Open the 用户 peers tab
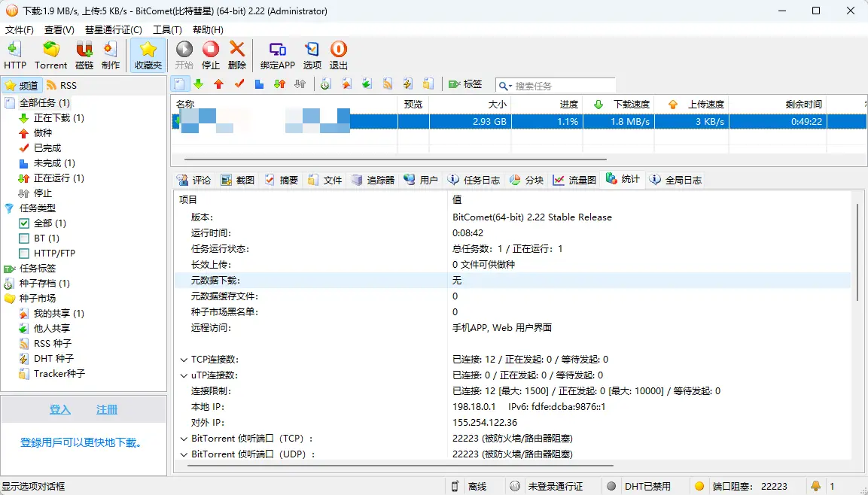 point(422,181)
